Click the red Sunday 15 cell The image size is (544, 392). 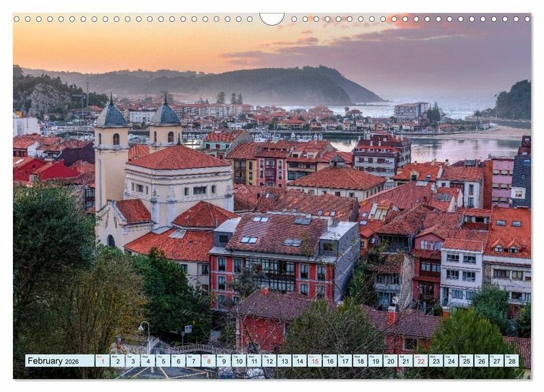[x=314, y=361]
